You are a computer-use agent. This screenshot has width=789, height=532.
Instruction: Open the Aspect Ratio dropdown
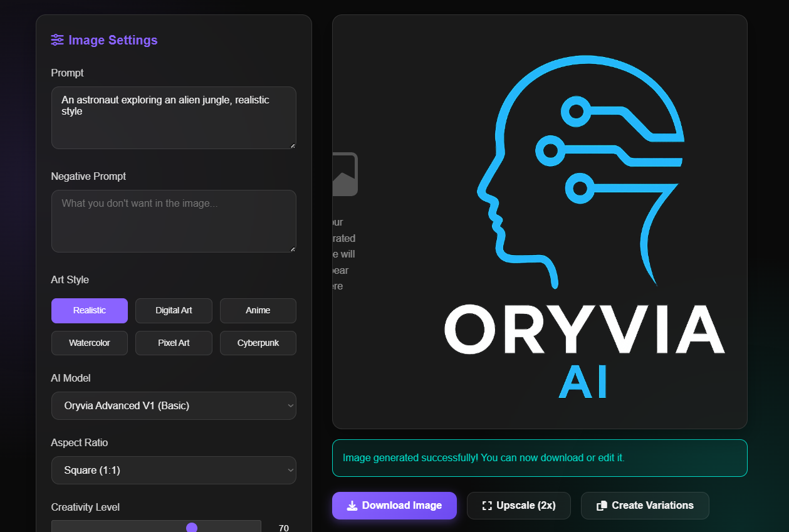(x=174, y=471)
